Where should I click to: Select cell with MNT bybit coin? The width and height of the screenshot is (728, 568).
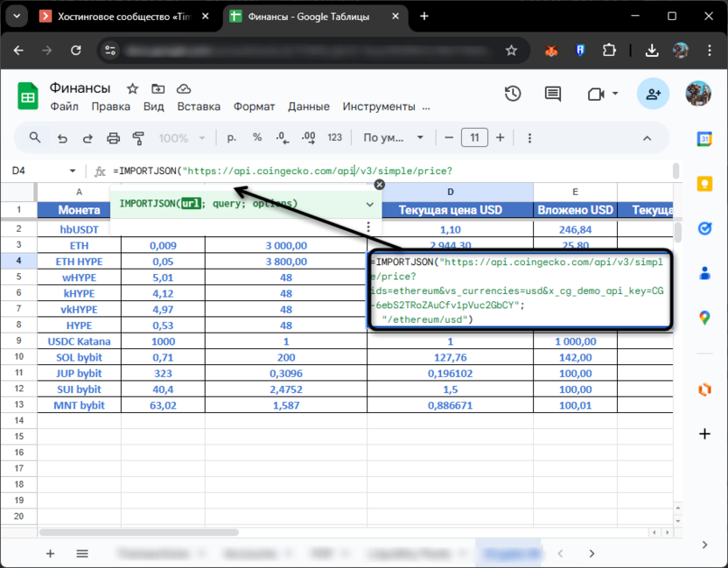click(79, 405)
